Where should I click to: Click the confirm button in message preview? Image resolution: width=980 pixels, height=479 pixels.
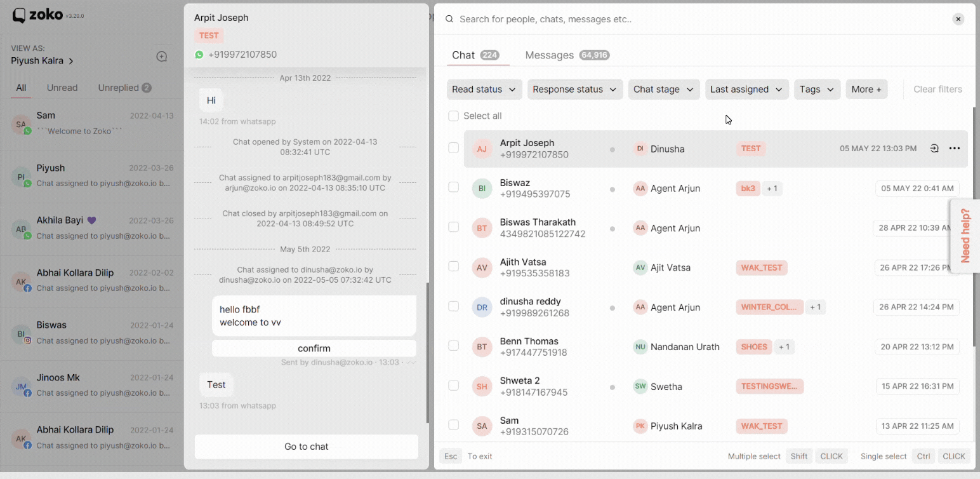click(314, 348)
